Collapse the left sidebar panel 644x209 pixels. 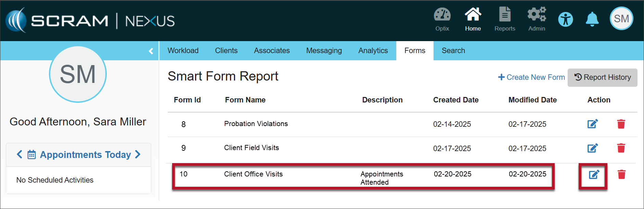click(x=151, y=51)
